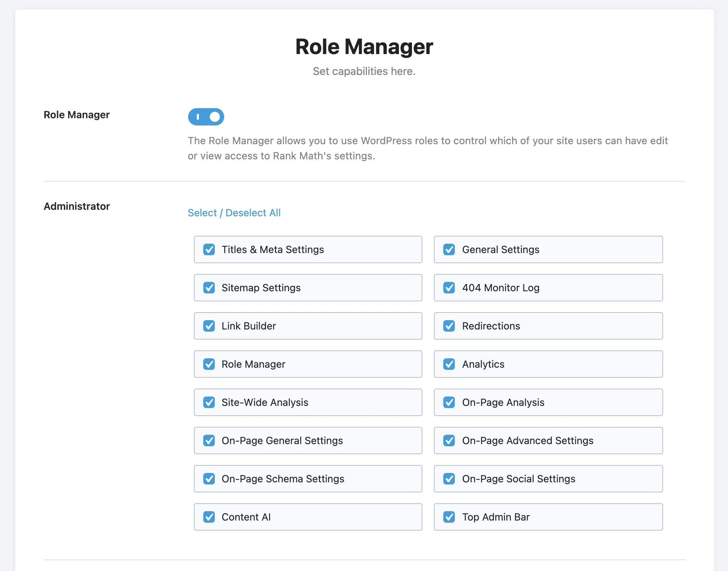Toggle the Role Manager switch off
This screenshot has width=728, height=571.
(x=206, y=117)
